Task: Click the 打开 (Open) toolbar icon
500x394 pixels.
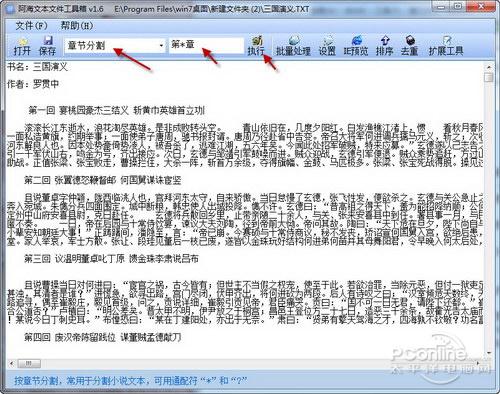Action: [22, 46]
